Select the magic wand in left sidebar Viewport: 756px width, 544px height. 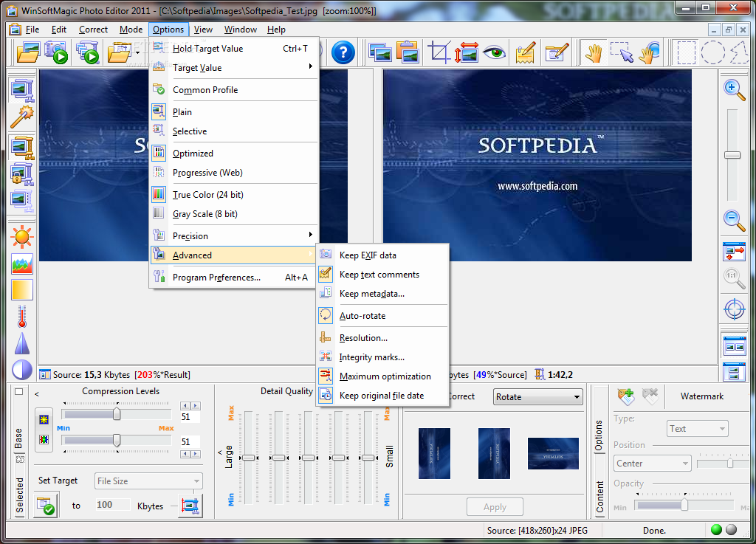22,117
